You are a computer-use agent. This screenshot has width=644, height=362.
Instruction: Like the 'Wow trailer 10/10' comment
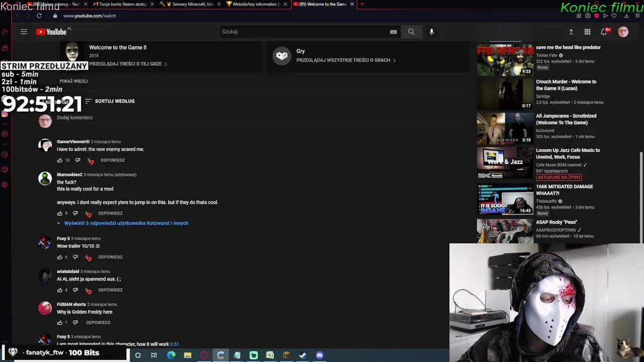[x=60, y=257]
